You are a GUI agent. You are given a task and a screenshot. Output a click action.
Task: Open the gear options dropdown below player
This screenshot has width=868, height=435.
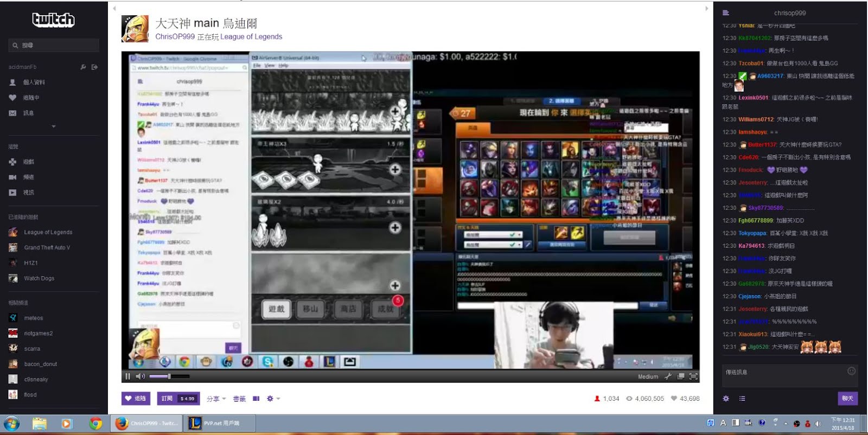[273, 399]
